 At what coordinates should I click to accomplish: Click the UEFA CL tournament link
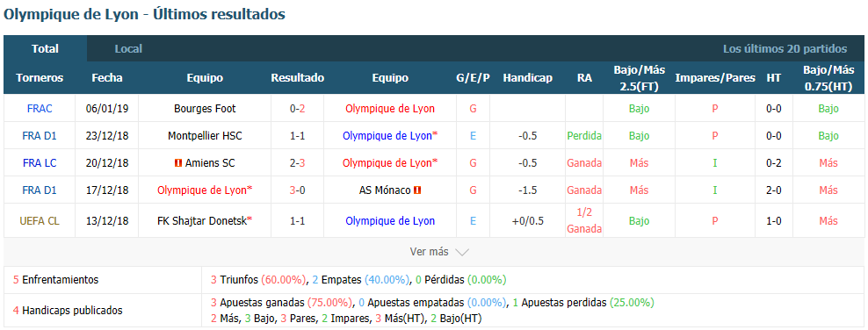[40, 220]
